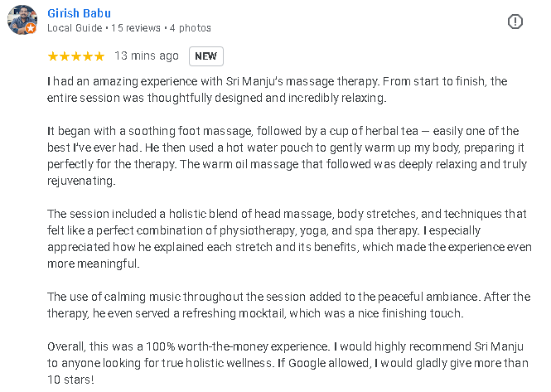Click the Local Guide label

click(75, 28)
